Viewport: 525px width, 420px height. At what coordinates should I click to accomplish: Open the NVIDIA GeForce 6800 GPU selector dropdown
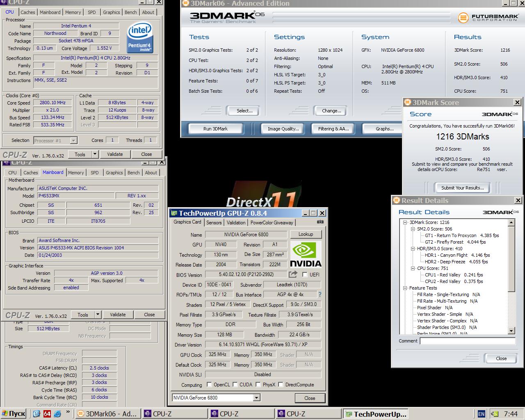pos(256,397)
